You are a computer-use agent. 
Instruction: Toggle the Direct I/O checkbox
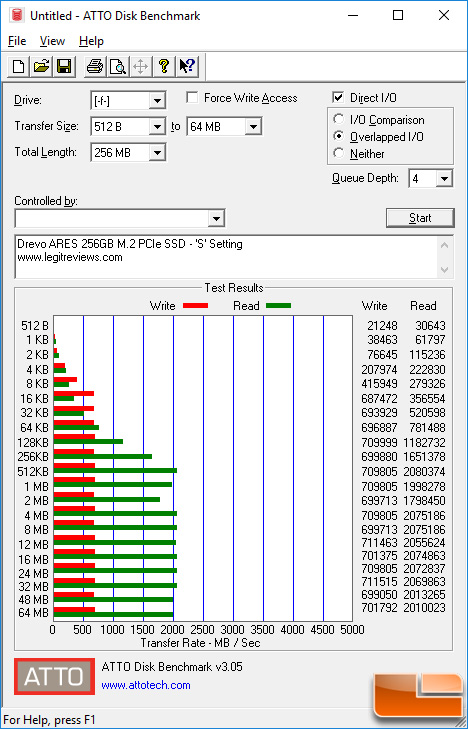pyautogui.click(x=338, y=98)
